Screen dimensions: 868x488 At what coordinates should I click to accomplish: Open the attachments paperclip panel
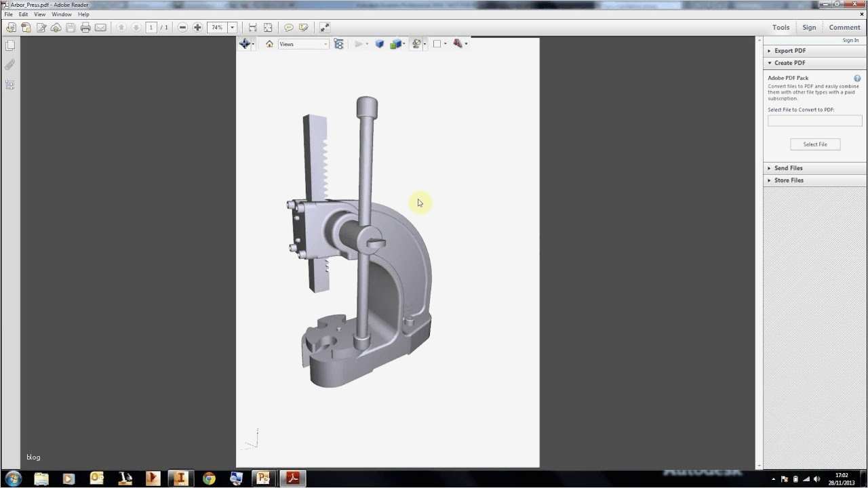10,65
